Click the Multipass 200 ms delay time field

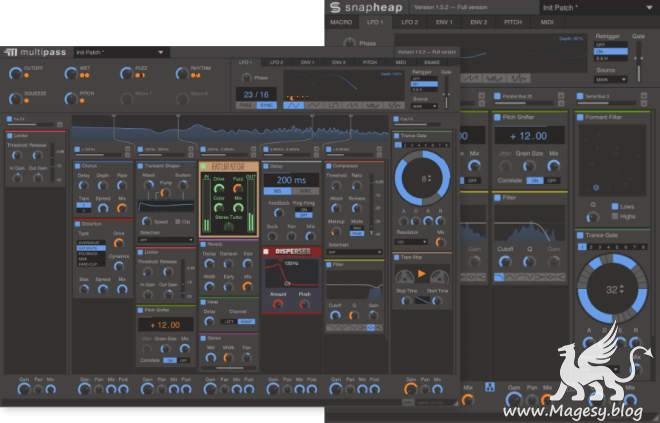point(291,180)
